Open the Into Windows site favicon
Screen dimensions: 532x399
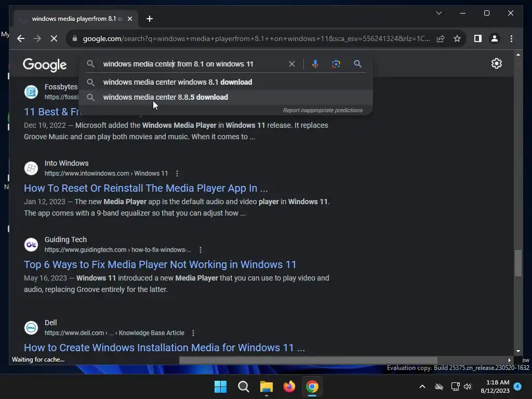click(31, 168)
